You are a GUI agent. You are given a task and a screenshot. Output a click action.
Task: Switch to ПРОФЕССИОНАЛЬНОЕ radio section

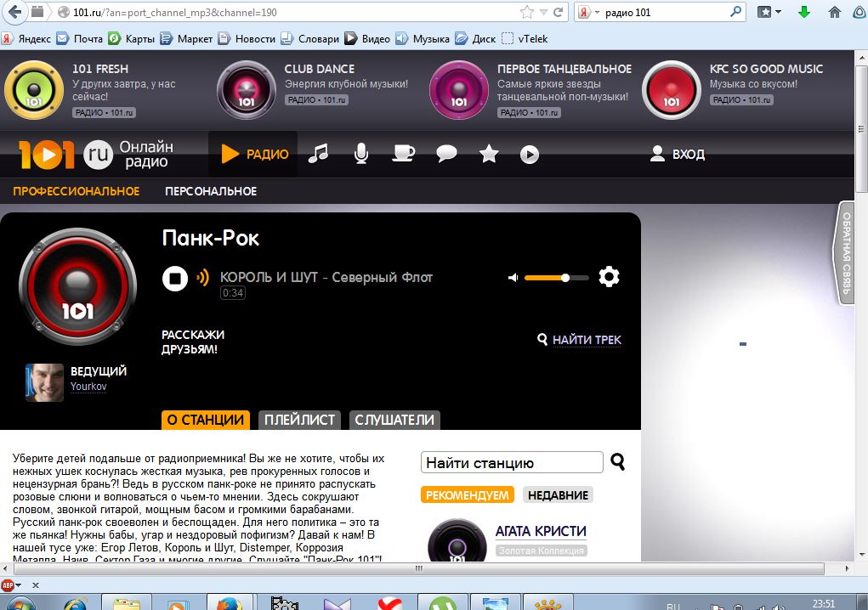pos(77,191)
